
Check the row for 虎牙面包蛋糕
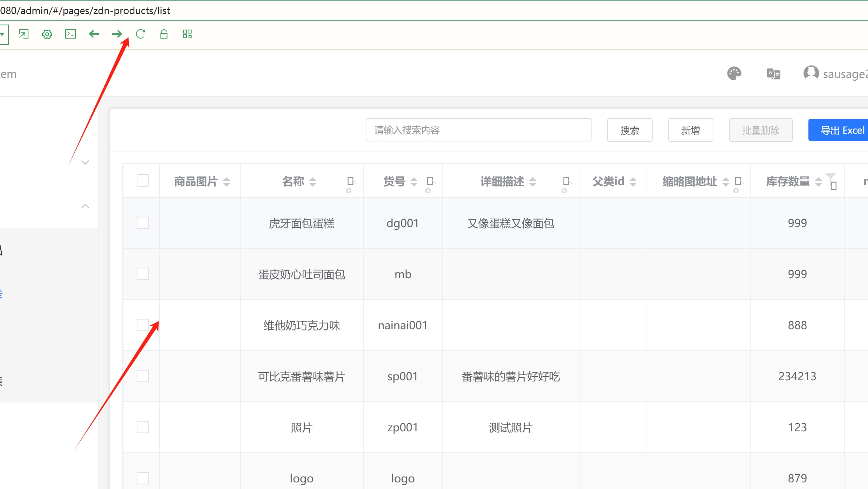(x=143, y=223)
